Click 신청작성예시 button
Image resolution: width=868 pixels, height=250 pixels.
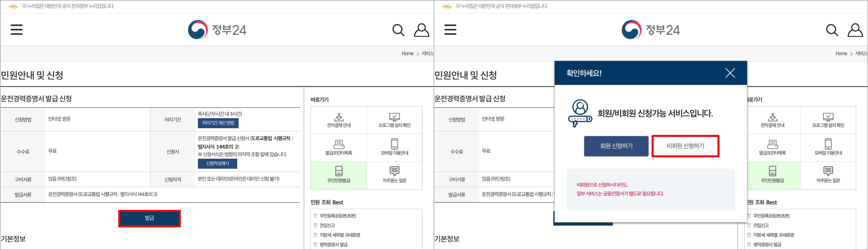pos(217,163)
